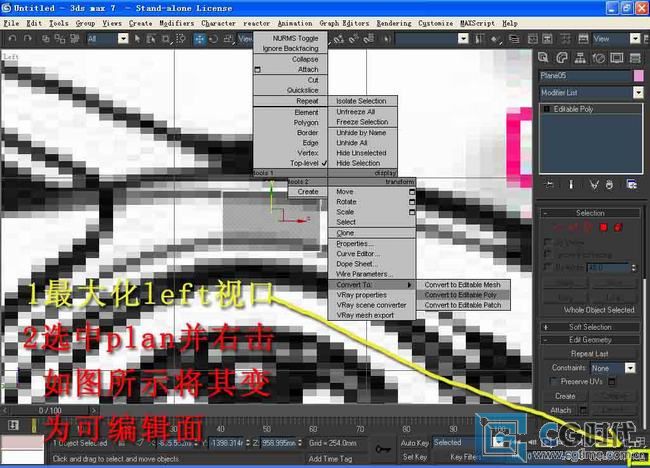The image size is (650, 468).
Task: Click the Z coordinate field 958.995mm
Action: [x=279, y=443]
